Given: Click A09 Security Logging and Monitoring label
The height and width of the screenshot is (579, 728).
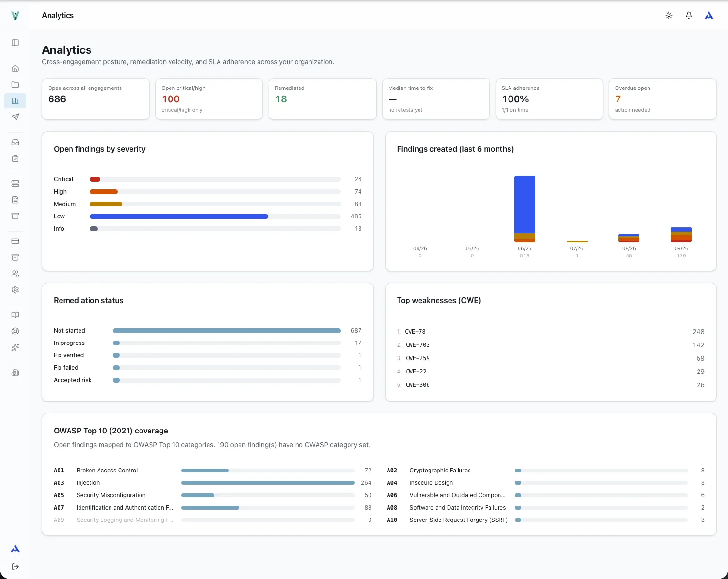Looking at the screenshot, I should (x=125, y=520).
